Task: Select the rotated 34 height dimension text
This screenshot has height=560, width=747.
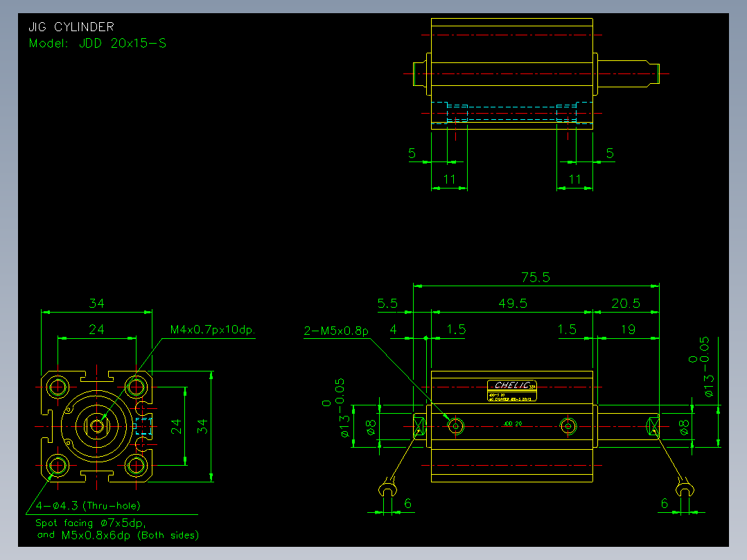Action: (202, 426)
